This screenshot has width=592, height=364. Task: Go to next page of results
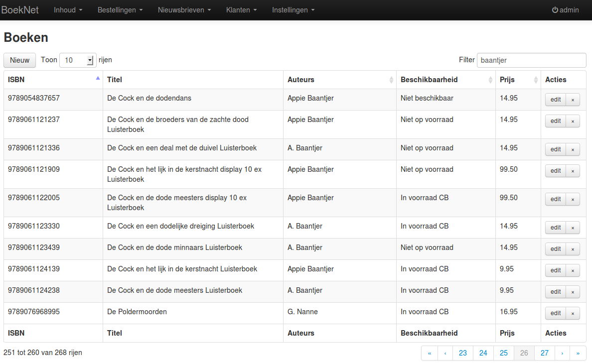pyautogui.click(x=562, y=353)
